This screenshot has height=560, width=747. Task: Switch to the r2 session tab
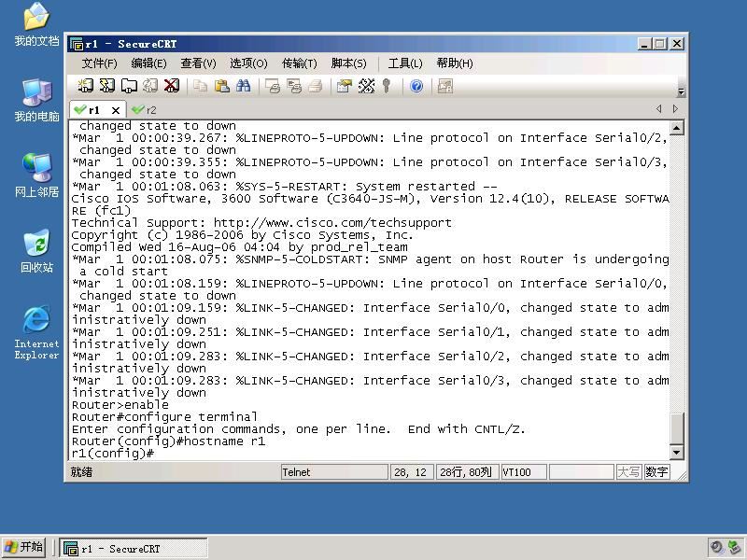click(x=145, y=110)
